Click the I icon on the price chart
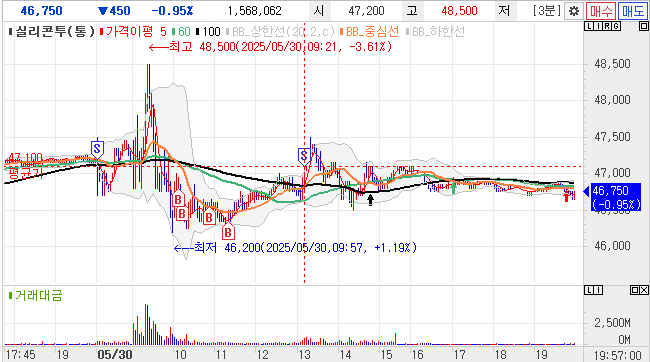 pyautogui.click(x=597, y=27)
